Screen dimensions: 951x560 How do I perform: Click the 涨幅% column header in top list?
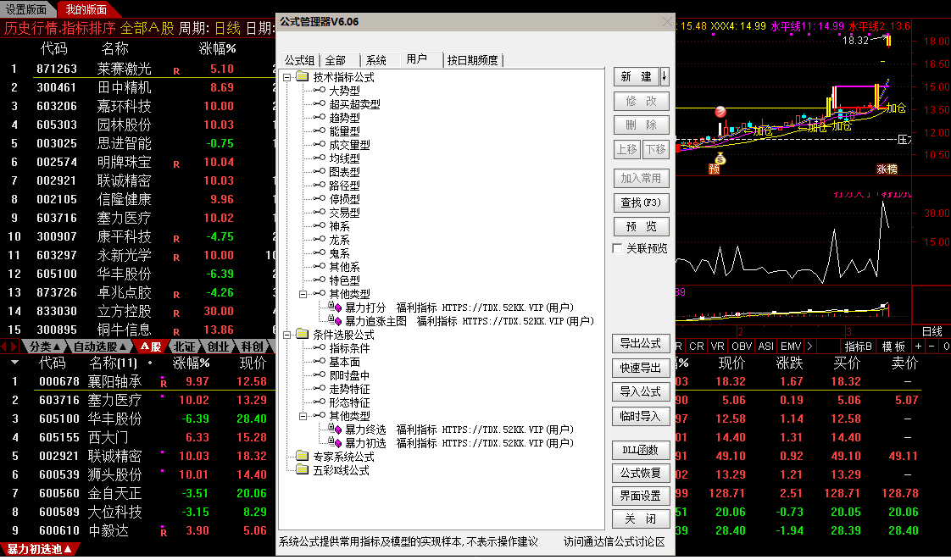(x=217, y=48)
